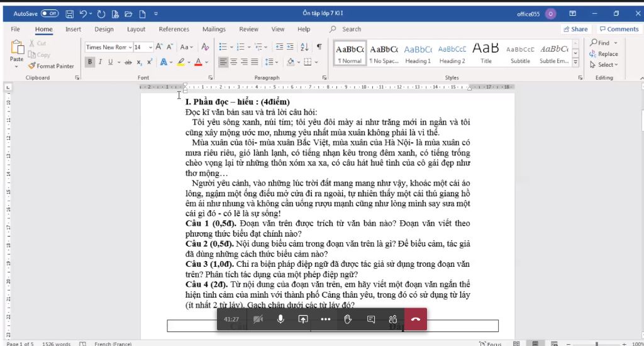Click the Search box in ribbon

tap(345, 29)
